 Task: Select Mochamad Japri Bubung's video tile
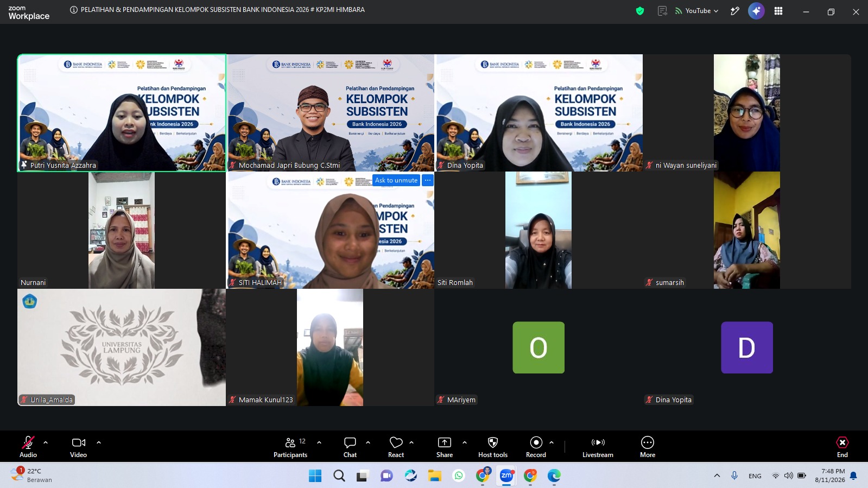[x=330, y=113]
